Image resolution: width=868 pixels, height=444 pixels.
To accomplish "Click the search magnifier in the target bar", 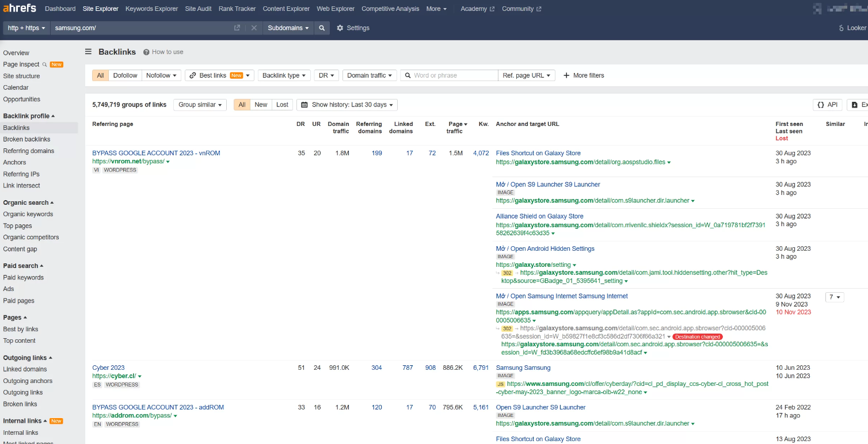I will tap(321, 28).
